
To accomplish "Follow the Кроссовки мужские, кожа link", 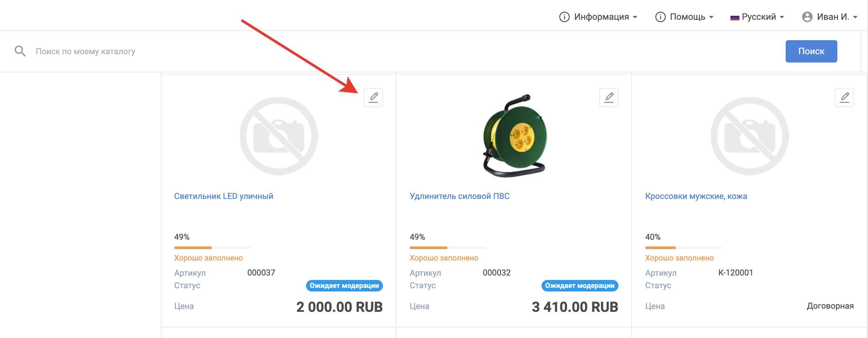I will pos(696,196).
